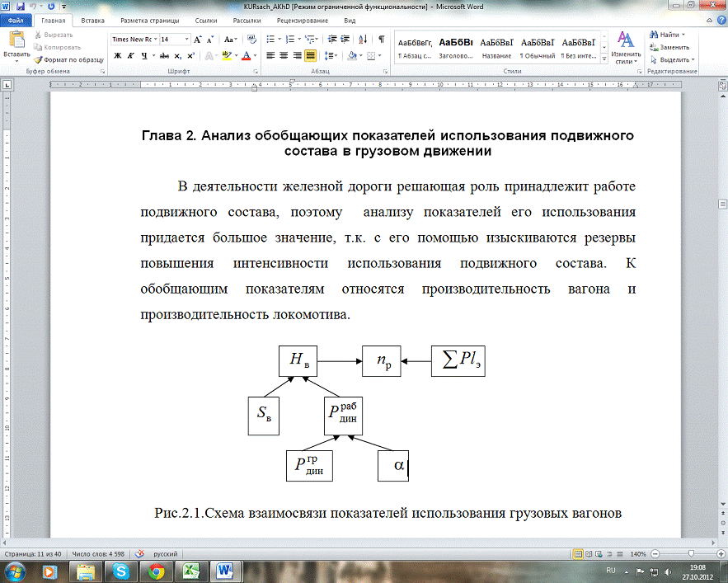The width and height of the screenshot is (728, 583).
Task: Open the font size dropdown showing 14
Action: tap(186, 40)
